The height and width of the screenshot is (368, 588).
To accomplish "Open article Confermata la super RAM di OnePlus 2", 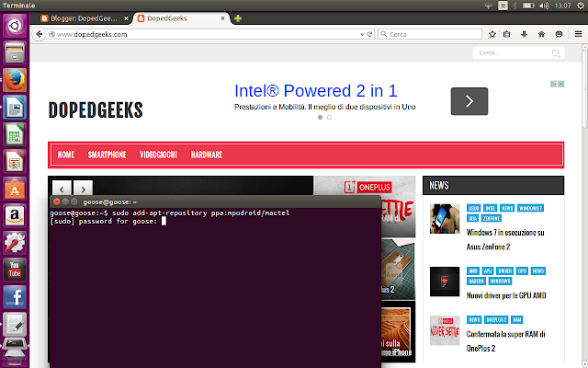I will click(505, 341).
